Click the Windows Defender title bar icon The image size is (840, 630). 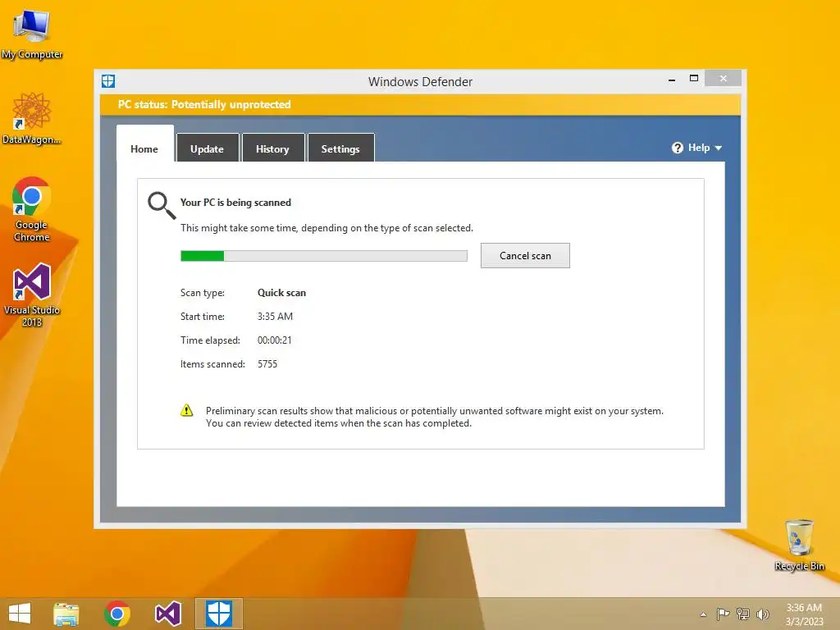coord(108,81)
